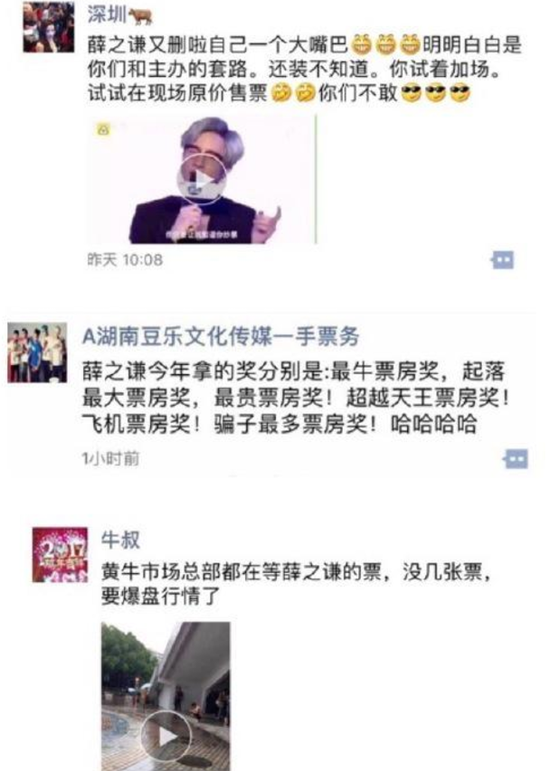Open the first post text about 薛之谦
Screen dimensions: 550x771
pyautogui.click(x=305, y=69)
